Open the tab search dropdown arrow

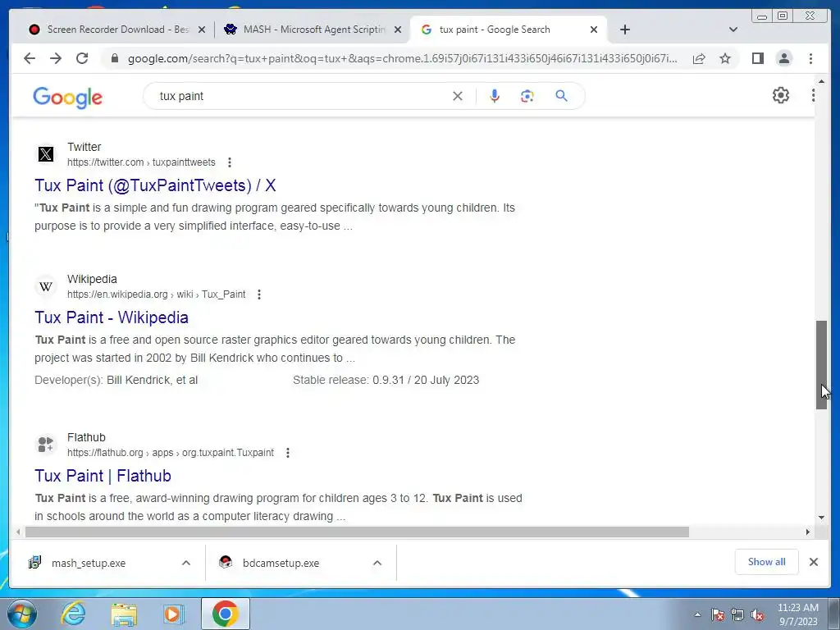click(733, 30)
